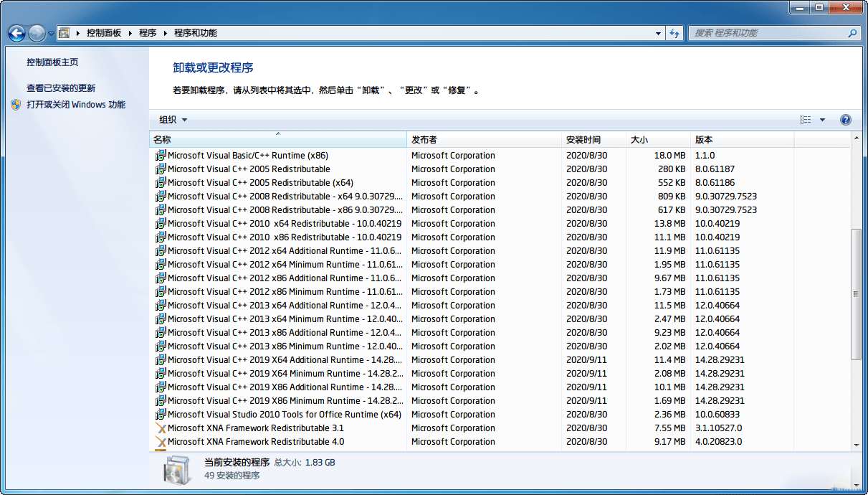Open 打开或关闭 Windows 功能 link
The height and width of the screenshot is (495, 868).
coord(76,105)
